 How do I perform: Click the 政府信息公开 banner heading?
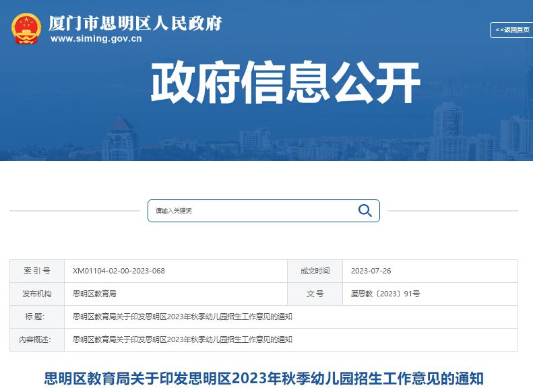click(286, 82)
